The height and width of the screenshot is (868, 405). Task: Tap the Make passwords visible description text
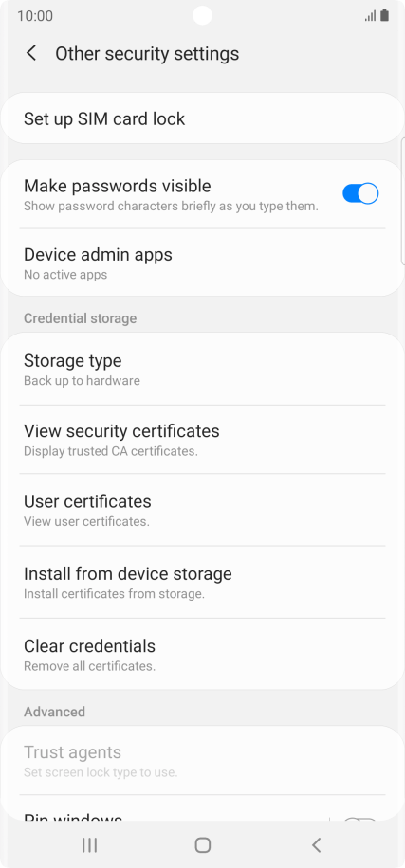[171, 207]
